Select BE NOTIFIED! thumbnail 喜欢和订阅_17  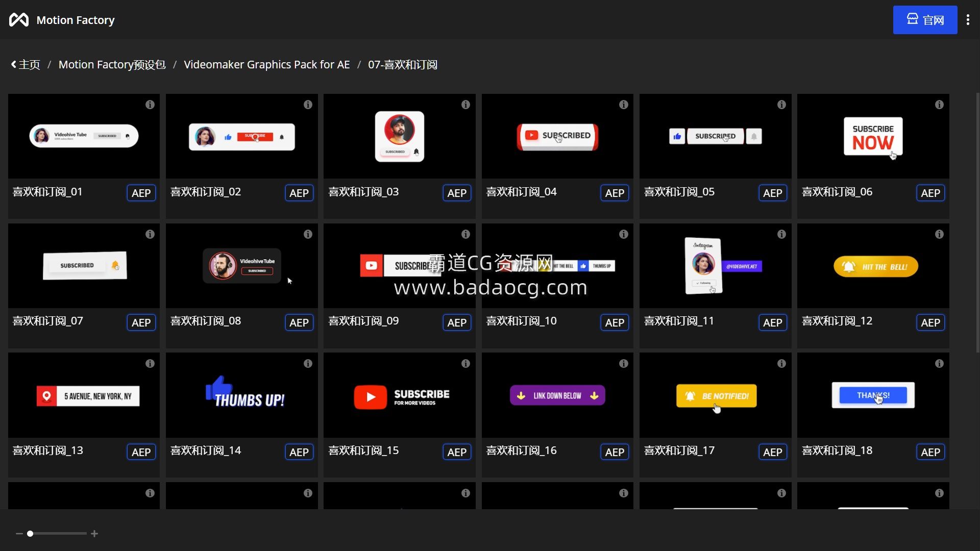tap(716, 395)
